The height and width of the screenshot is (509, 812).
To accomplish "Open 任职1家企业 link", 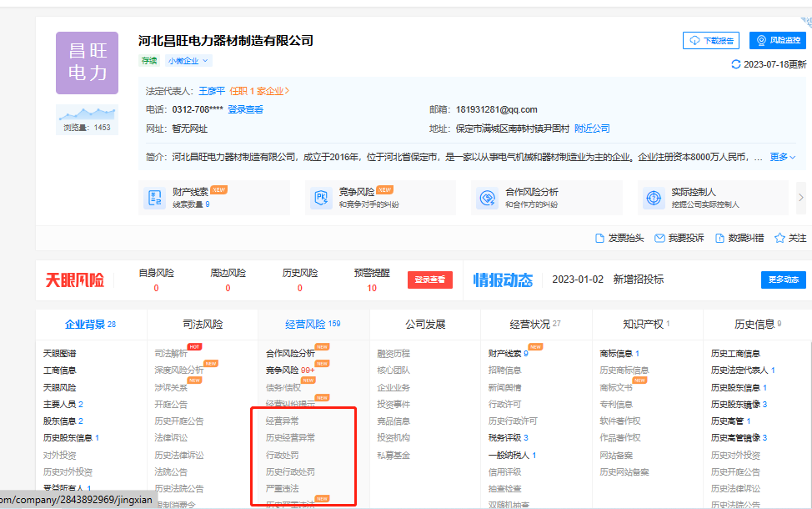I will [259, 91].
